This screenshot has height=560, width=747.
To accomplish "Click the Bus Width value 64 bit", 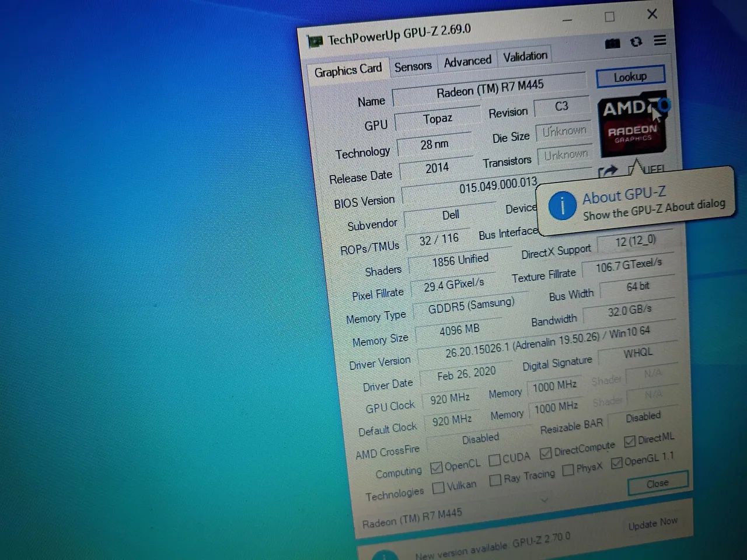I will (638, 286).
